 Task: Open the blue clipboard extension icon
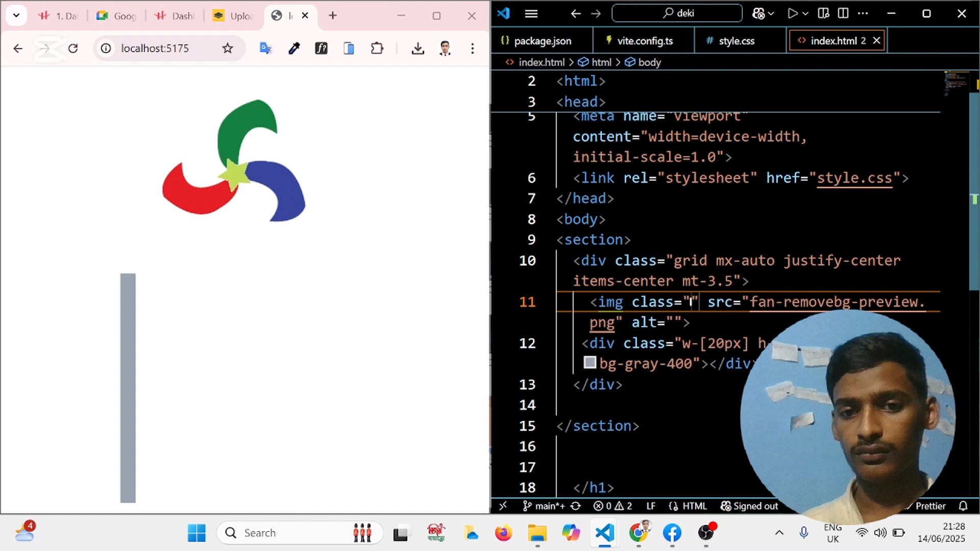[349, 48]
